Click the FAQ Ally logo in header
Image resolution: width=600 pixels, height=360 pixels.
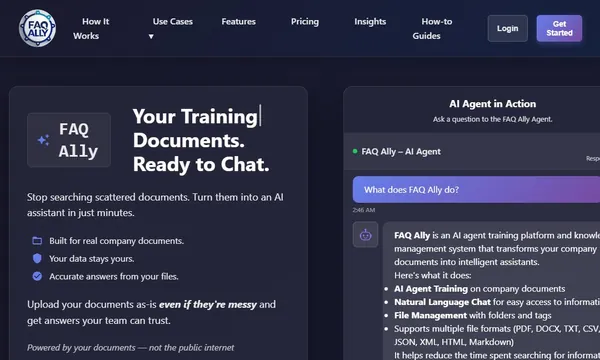pos(38,28)
